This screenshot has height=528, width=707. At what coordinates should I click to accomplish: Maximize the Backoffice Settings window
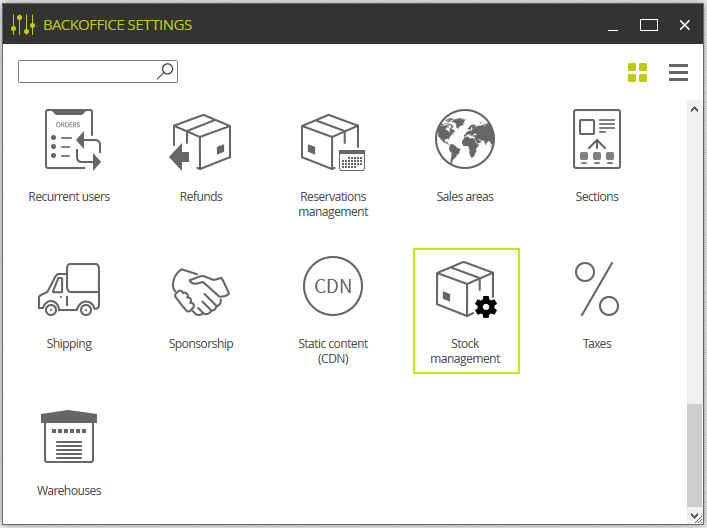click(648, 25)
